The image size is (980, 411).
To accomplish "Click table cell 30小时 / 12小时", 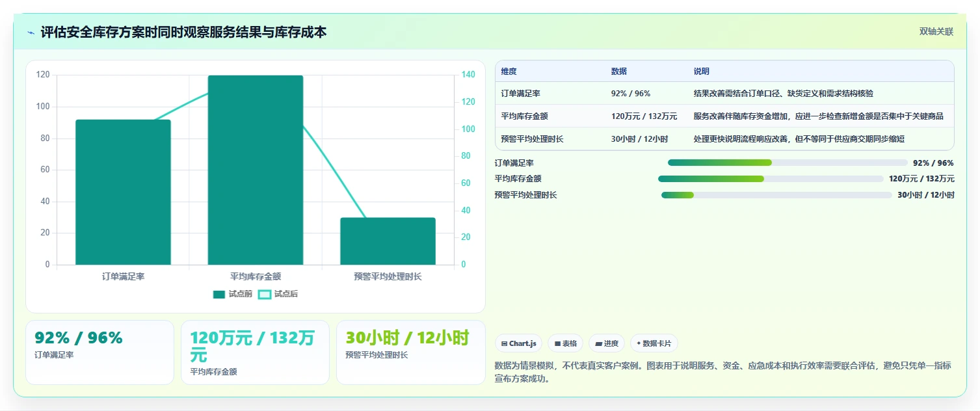I will [x=639, y=139].
